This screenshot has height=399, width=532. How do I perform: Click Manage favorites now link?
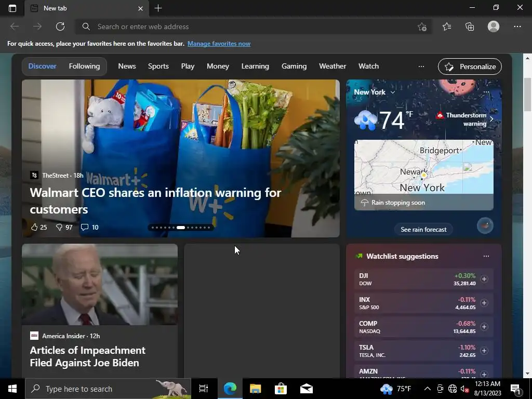click(219, 44)
